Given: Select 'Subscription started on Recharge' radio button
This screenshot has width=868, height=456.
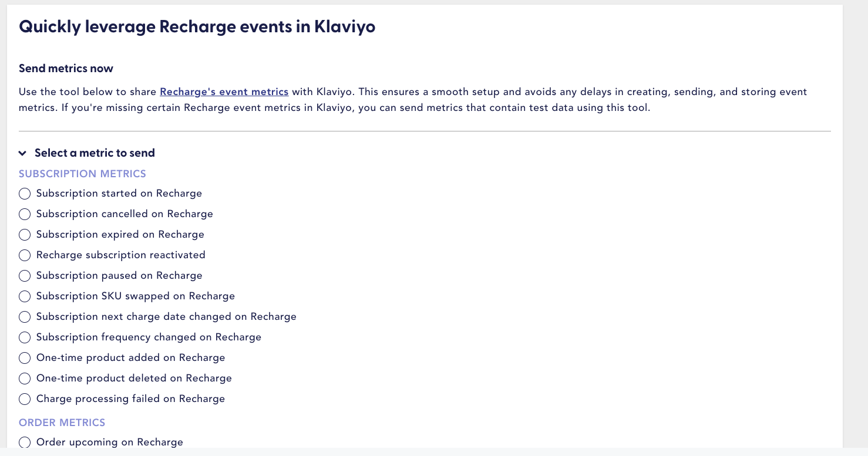Looking at the screenshot, I should (25, 194).
